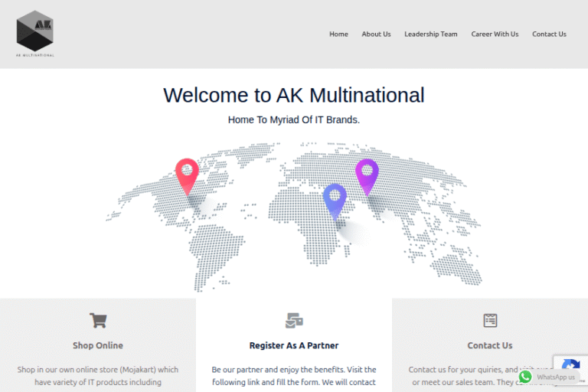Click the blue map pin over Africa
The width and height of the screenshot is (588, 392).
pyautogui.click(x=334, y=199)
